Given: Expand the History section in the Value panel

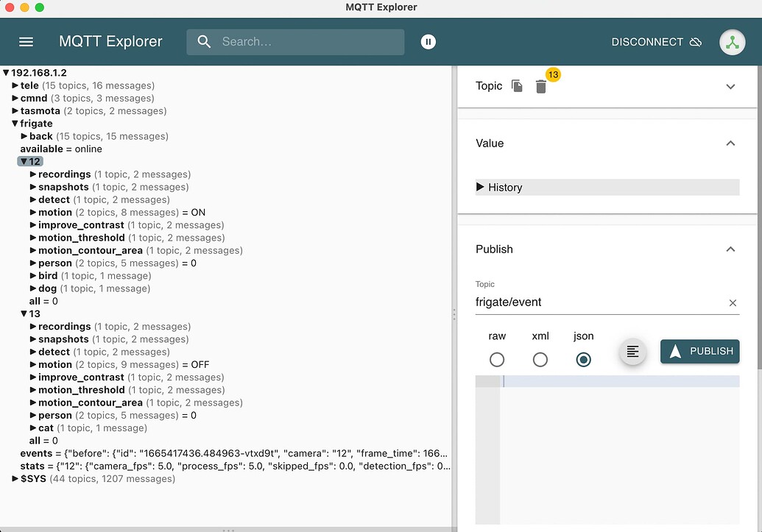Looking at the screenshot, I should click(483, 187).
